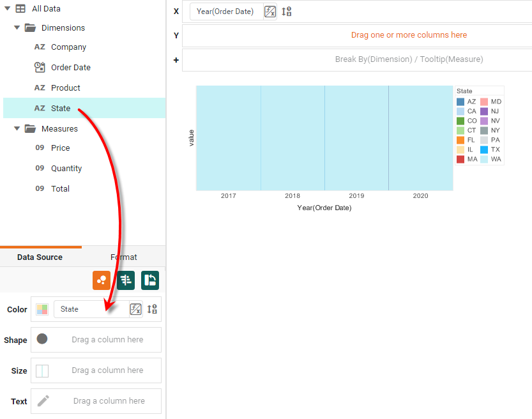Click sort icon on the X axis row
Screen dimensions: 532x419
click(x=287, y=11)
